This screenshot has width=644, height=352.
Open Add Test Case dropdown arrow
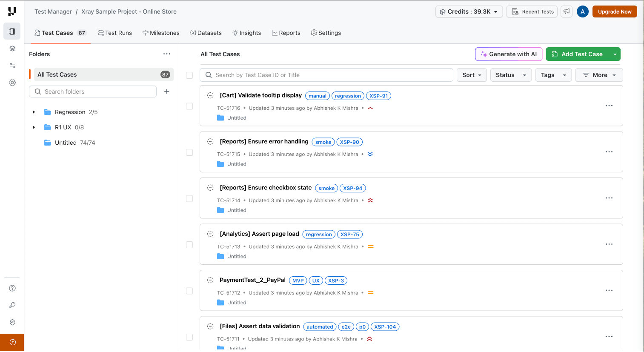(x=615, y=54)
